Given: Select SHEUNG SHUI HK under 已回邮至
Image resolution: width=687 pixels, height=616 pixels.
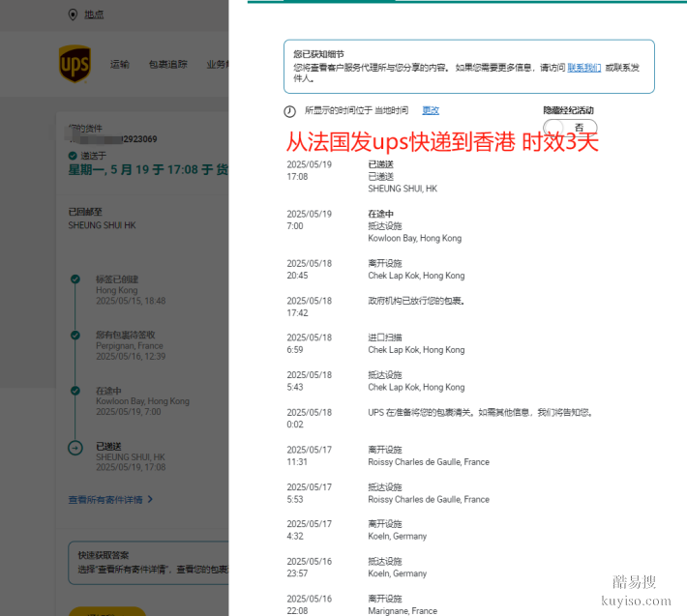Looking at the screenshot, I should (102, 225).
